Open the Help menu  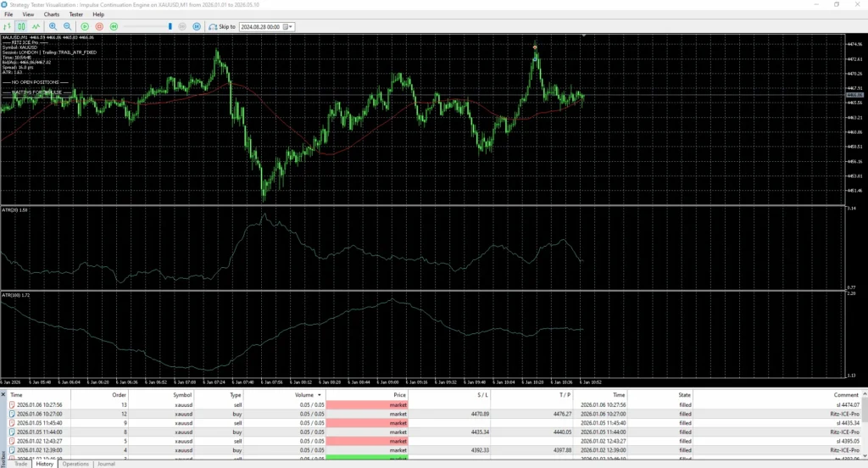(x=98, y=14)
